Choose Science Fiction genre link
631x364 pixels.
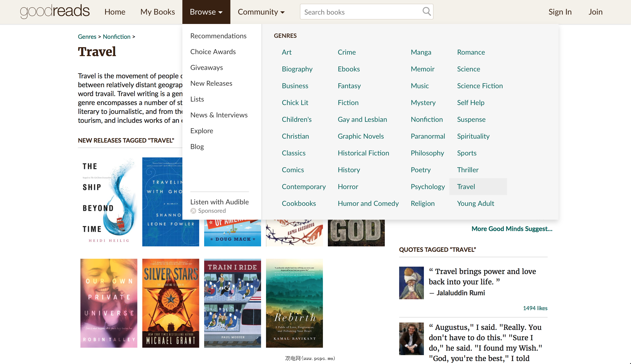[x=480, y=86]
